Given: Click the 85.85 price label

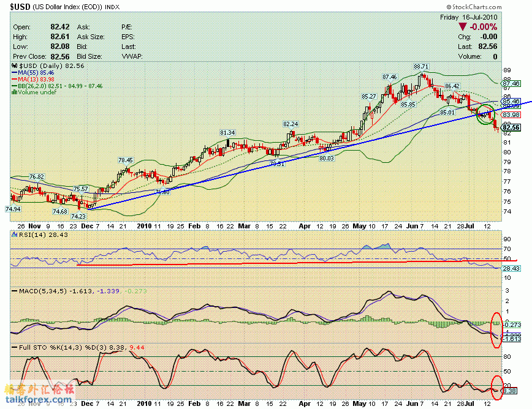Looking at the screenshot, I should (x=408, y=104).
